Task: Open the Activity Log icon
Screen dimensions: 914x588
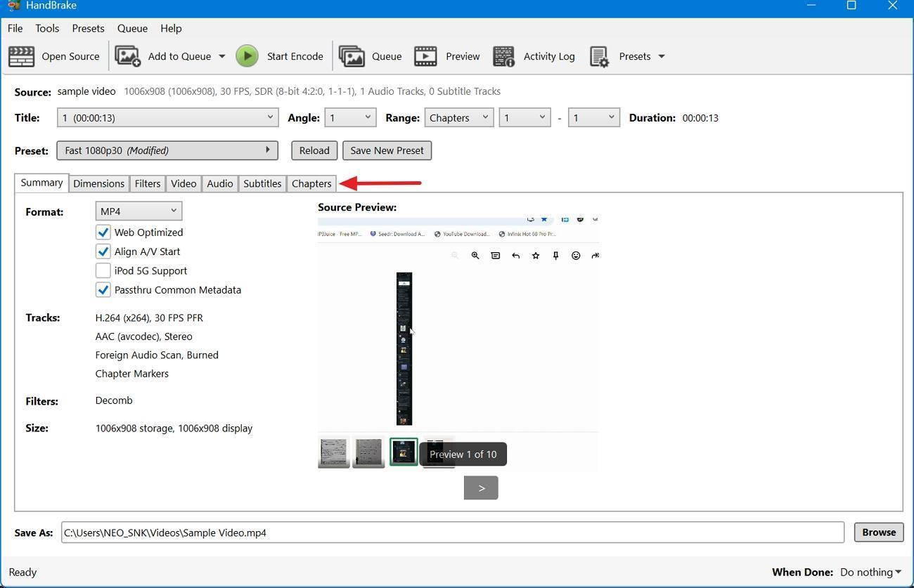Action: coord(503,56)
